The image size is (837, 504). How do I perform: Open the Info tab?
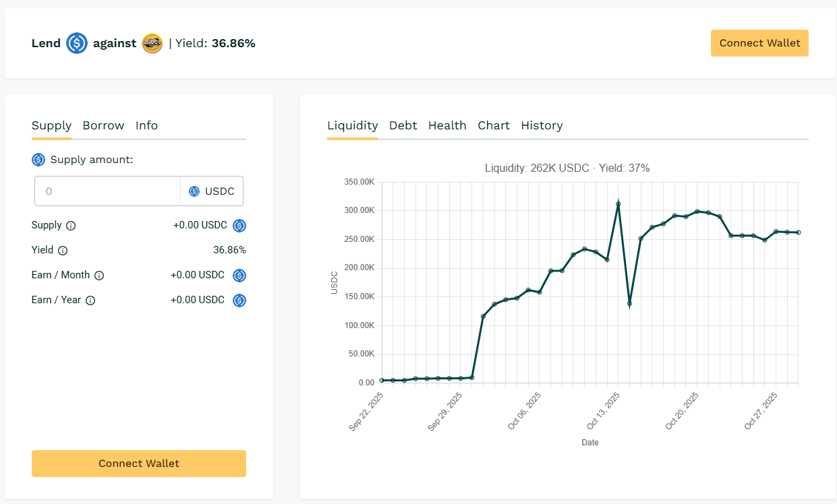pos(146,125)
